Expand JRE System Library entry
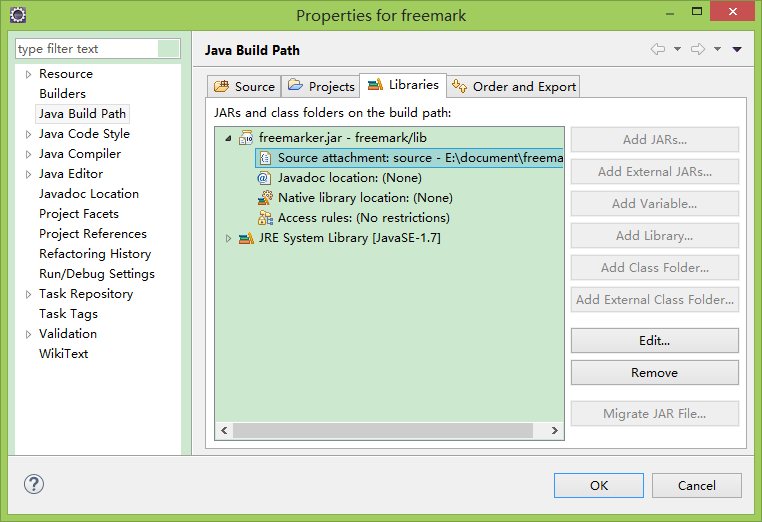Viewport: 762px width, 522px height. [x=228, y=238]
